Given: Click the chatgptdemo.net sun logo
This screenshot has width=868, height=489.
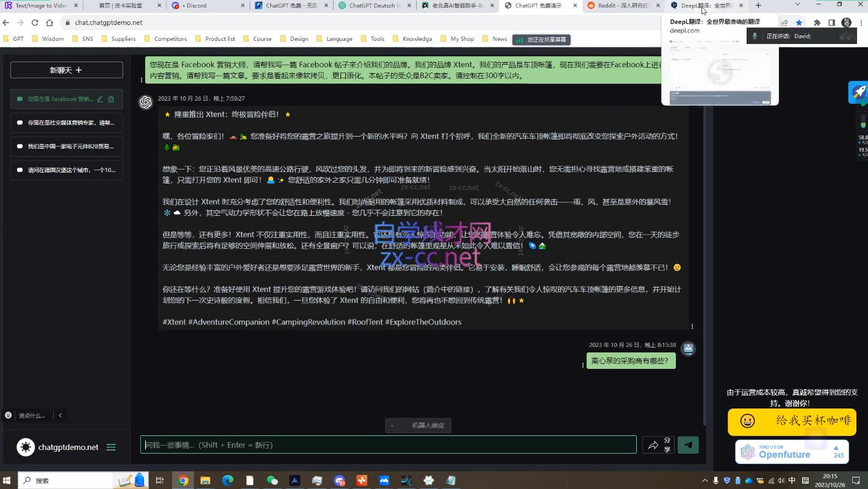Looking at the screenshot, I should (x=26, y=447).
